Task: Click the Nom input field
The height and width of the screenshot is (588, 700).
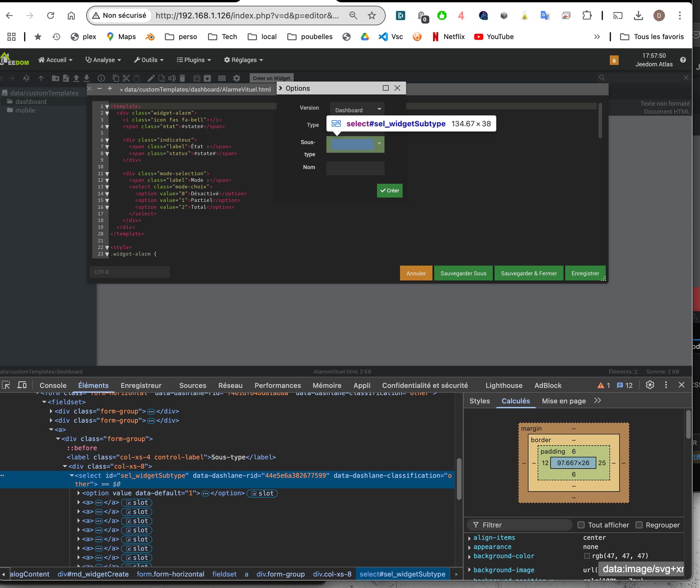Action: point(355,168)
